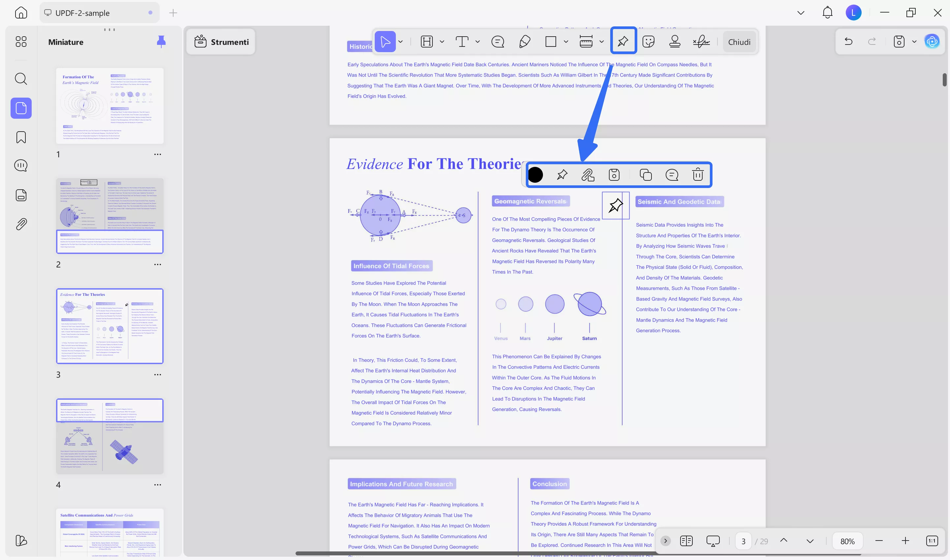
Task: Click the delete trash icon in popup
Action: [x=698, y=175]
